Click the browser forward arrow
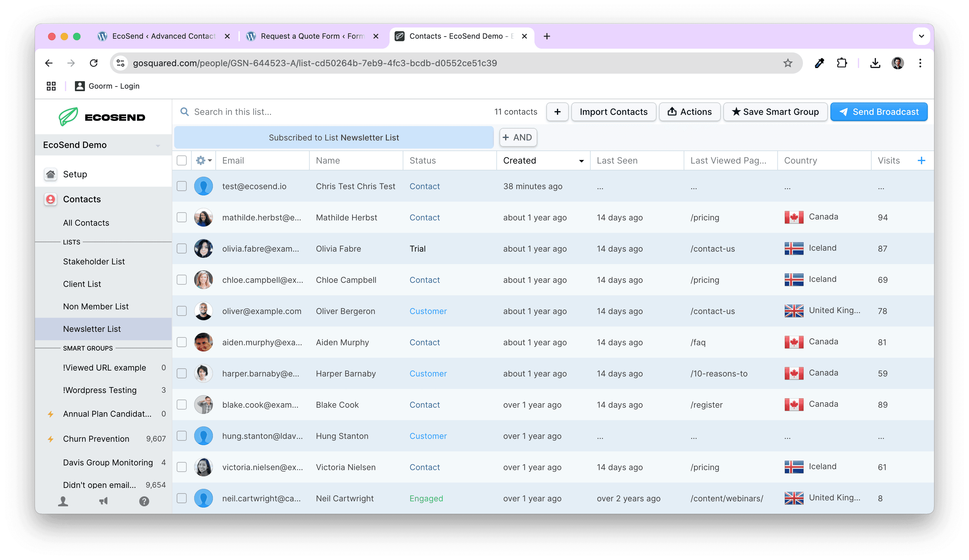This screenshot has width=969, height=560. (x=71, y=63)
